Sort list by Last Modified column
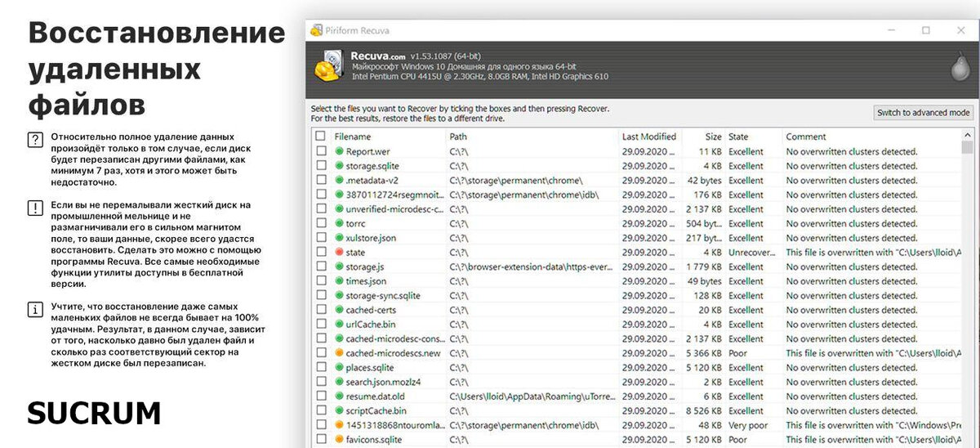This screenshot has width=980, height=448. point(648,137)
